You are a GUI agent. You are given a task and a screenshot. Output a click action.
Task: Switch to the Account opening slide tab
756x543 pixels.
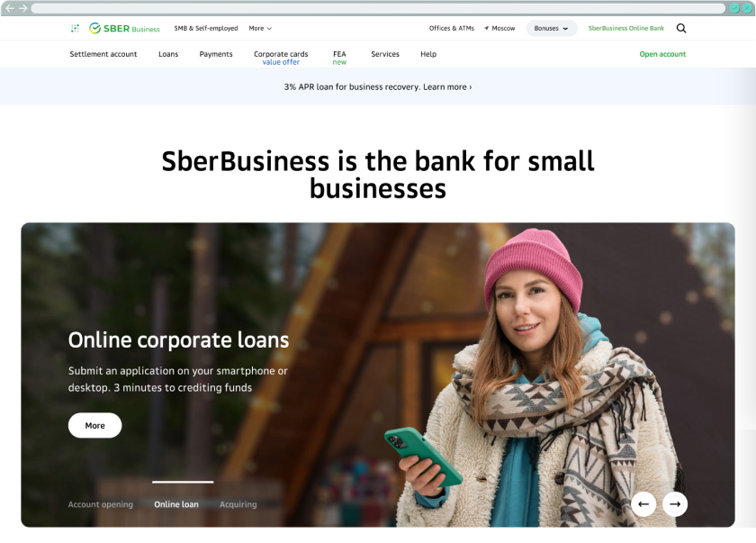coord(100,504)
